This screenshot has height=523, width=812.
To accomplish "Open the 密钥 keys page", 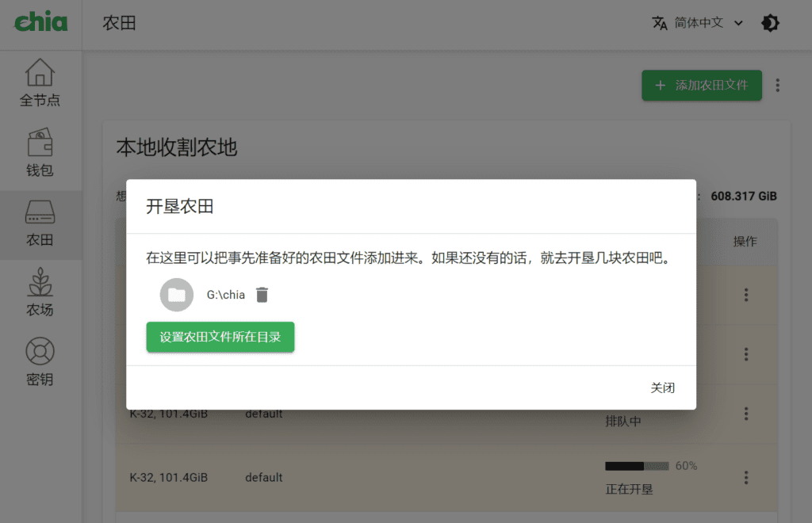I will click(40, 363).
